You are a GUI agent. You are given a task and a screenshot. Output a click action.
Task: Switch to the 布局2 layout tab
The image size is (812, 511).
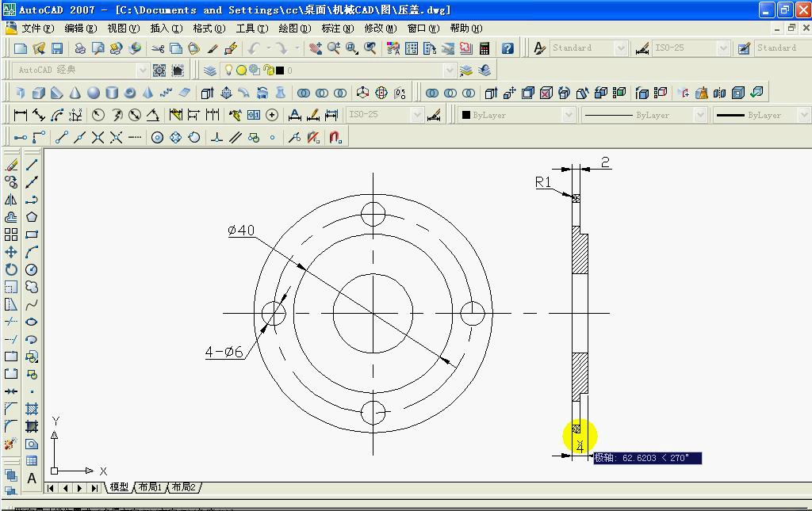[x=183, y=487]
